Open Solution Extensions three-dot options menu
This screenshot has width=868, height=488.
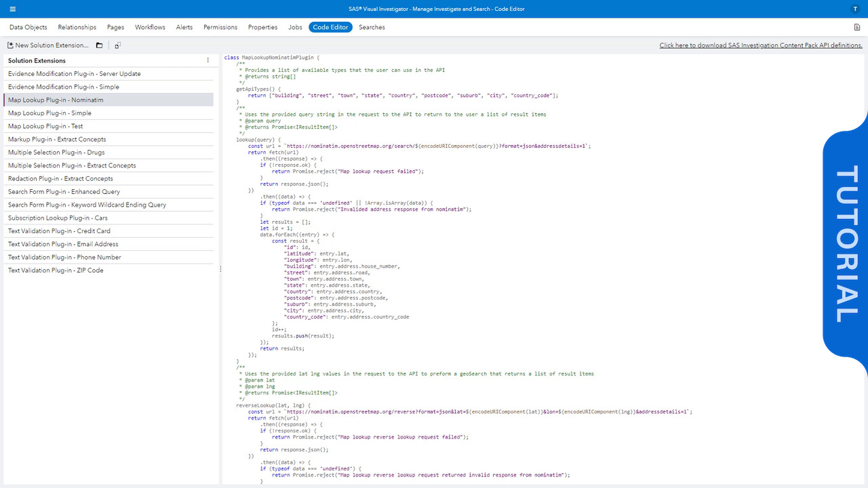208,60
